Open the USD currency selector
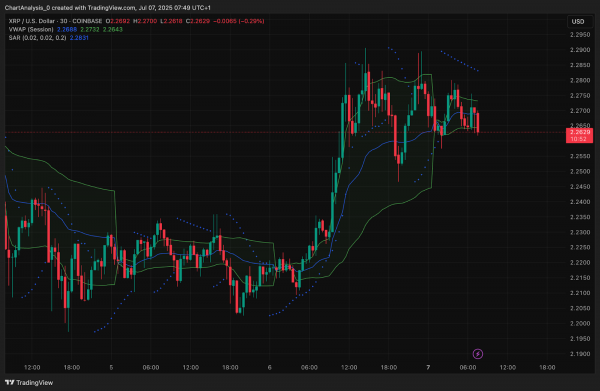The width and height of the screenshot is (600, 391). pyautogui.click(x=578, y=21)
